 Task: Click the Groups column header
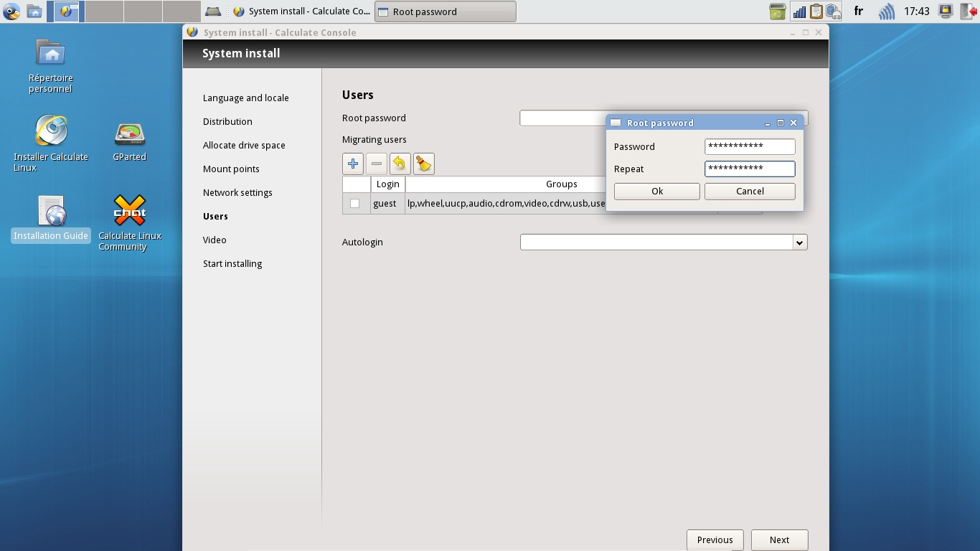(x=561, y=184)
